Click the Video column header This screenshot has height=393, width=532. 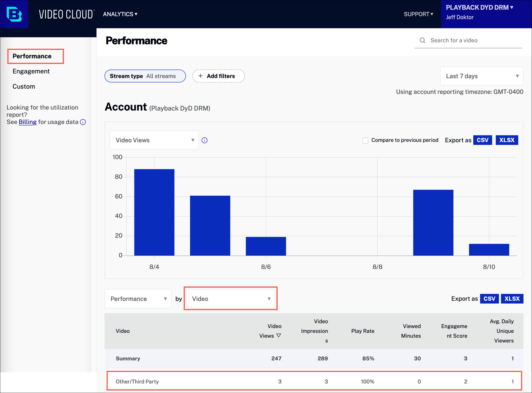pyautogui.click(x=123, y=331)
